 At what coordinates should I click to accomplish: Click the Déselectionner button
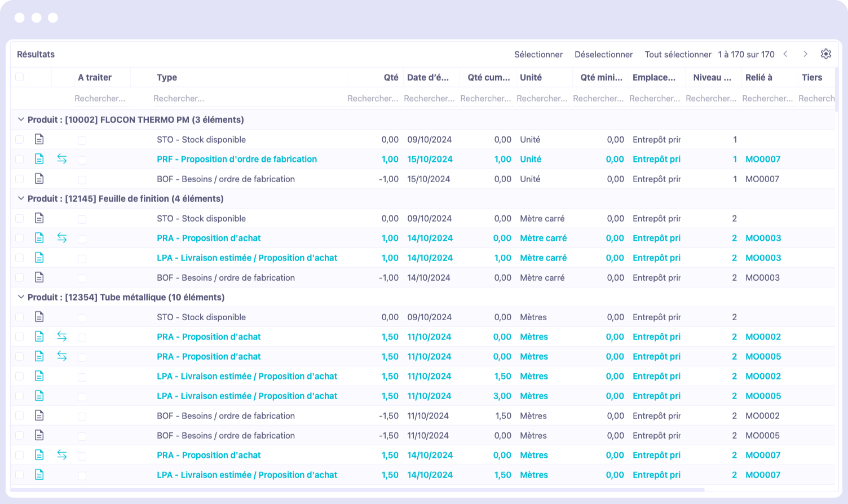[603, 54]
